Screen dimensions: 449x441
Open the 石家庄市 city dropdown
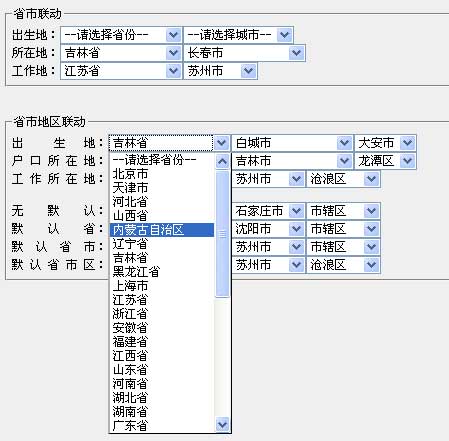[268, 211]
